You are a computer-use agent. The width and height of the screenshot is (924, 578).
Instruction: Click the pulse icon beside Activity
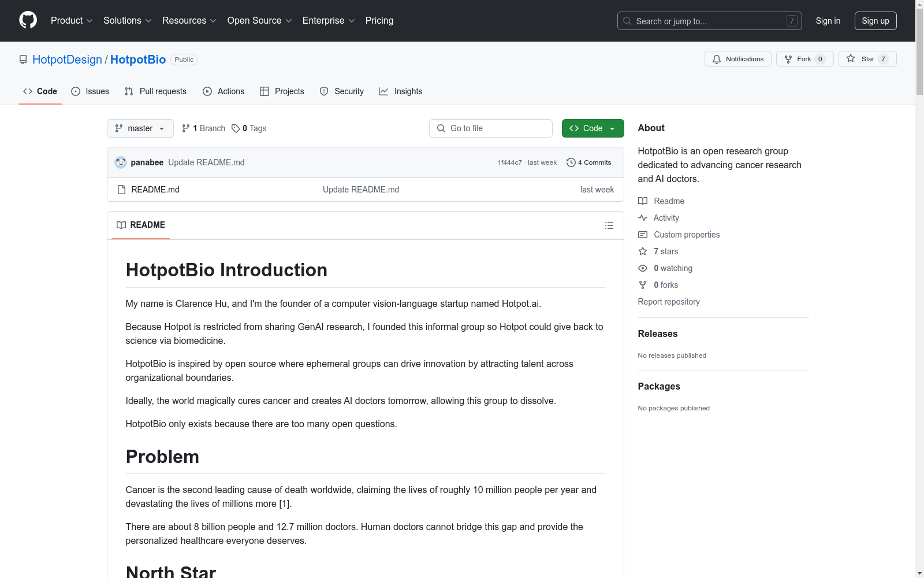coord(643,218)
